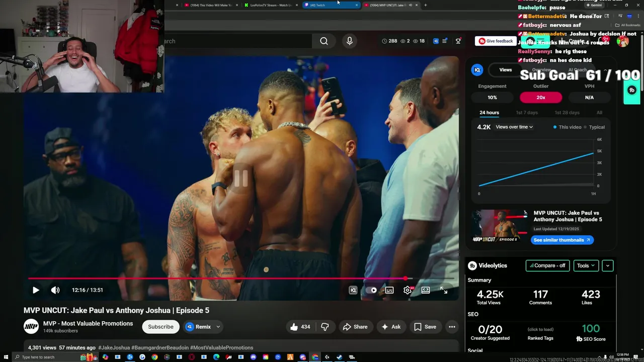Select the 1st 28 days range tab

pos(567,113)
